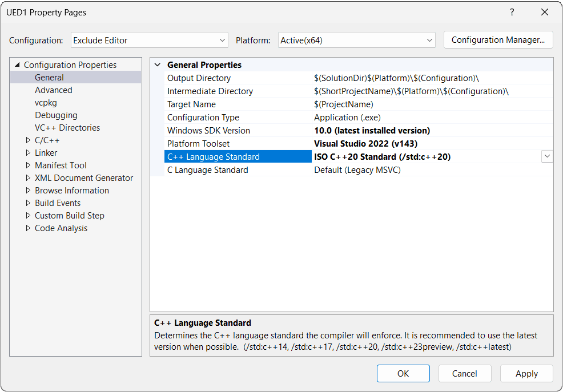The height and width of the screenshot is (392, 563).
Task: Open C++ Language Standard value dropdown arrow
Action: [547, 156]
